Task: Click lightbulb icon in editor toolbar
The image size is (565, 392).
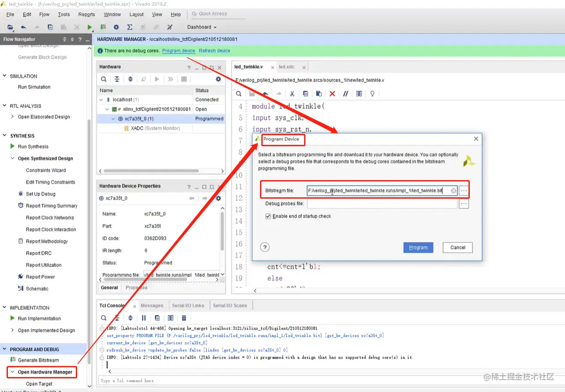Action: point(372,94)
